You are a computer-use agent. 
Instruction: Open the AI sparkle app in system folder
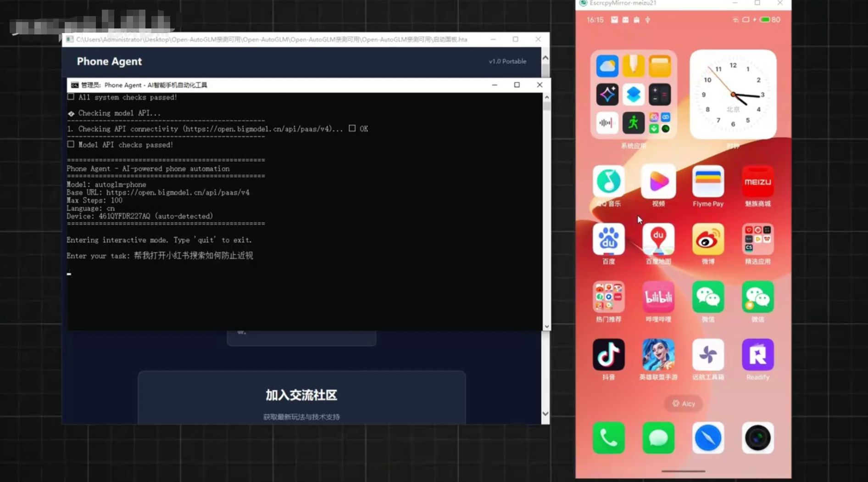607,95
